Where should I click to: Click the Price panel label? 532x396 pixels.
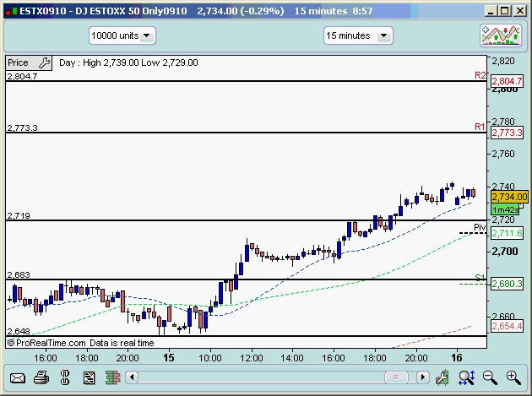pyautogui.click(x=18, y=62)
